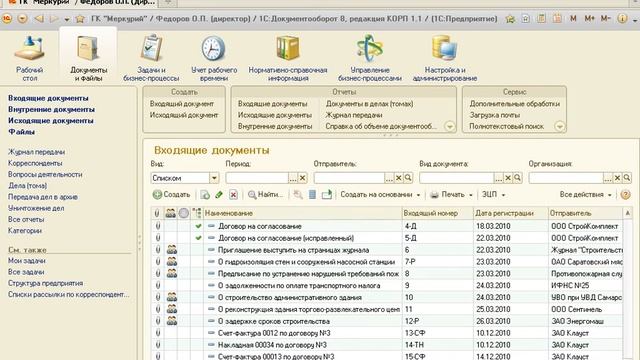Open the ЭЦП dropdown menu

click(493, 195)
